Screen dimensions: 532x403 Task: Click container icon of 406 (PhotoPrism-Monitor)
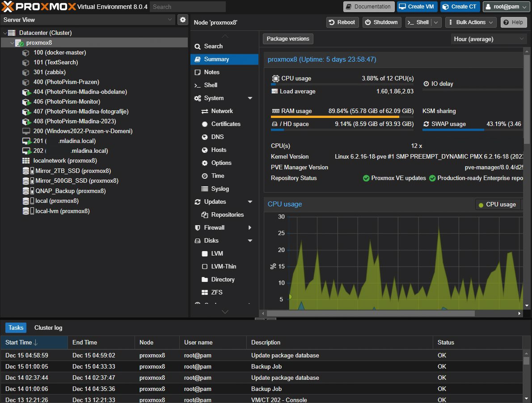[26, 102]
